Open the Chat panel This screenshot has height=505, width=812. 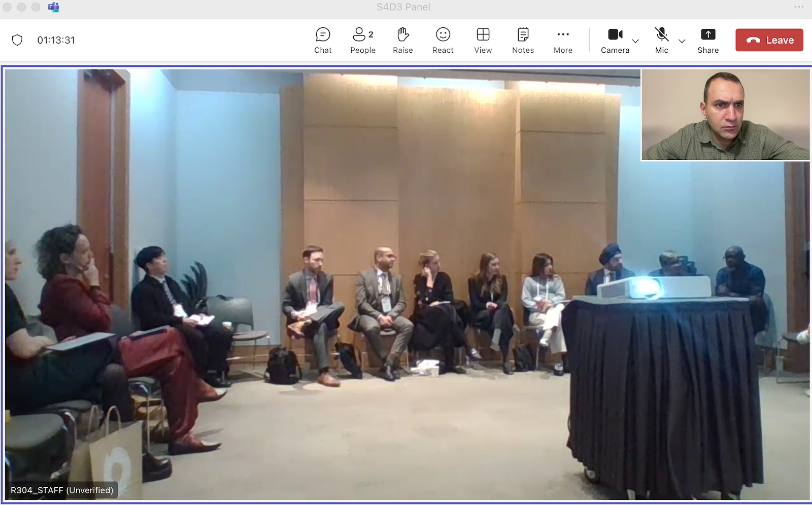pos(323,40)
